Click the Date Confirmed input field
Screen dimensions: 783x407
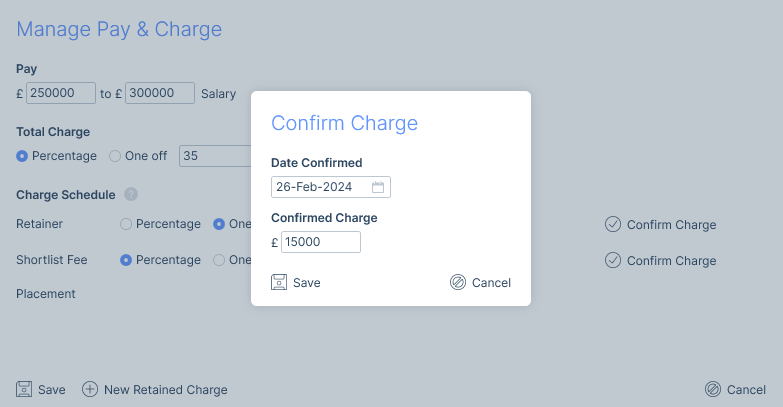click(320, 187)
